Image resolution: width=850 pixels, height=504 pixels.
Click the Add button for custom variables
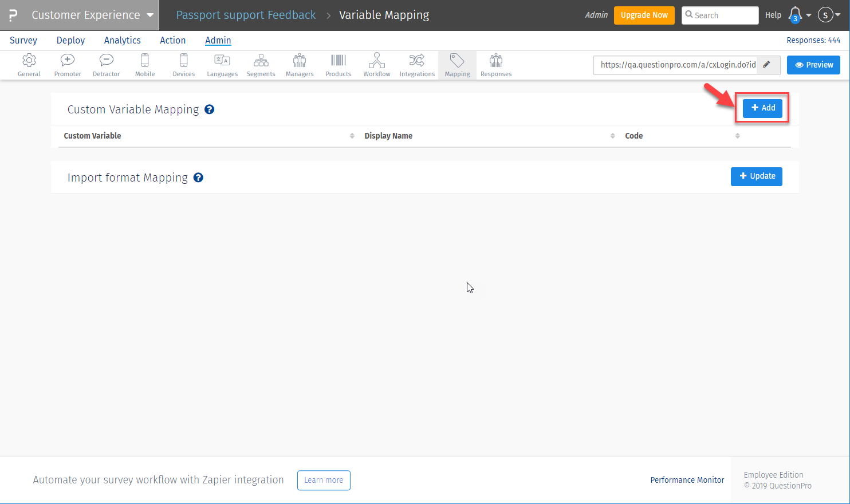pos(762,108)
